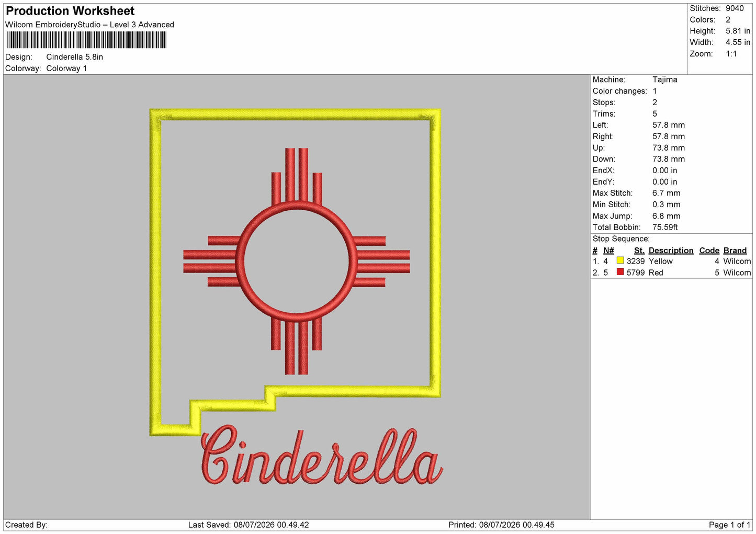Click the 'Brand' column header
Viewport: 756px width, 534px height.
[x=735, y=251]
